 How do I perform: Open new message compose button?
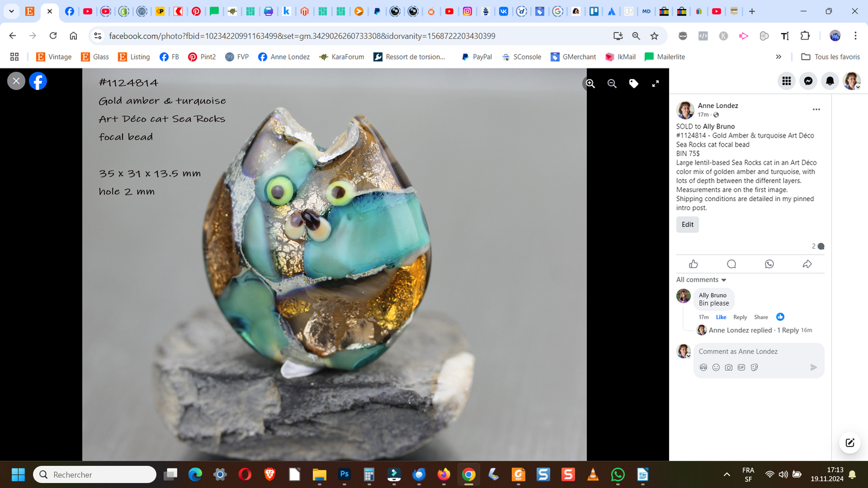[x=850, y=443]
